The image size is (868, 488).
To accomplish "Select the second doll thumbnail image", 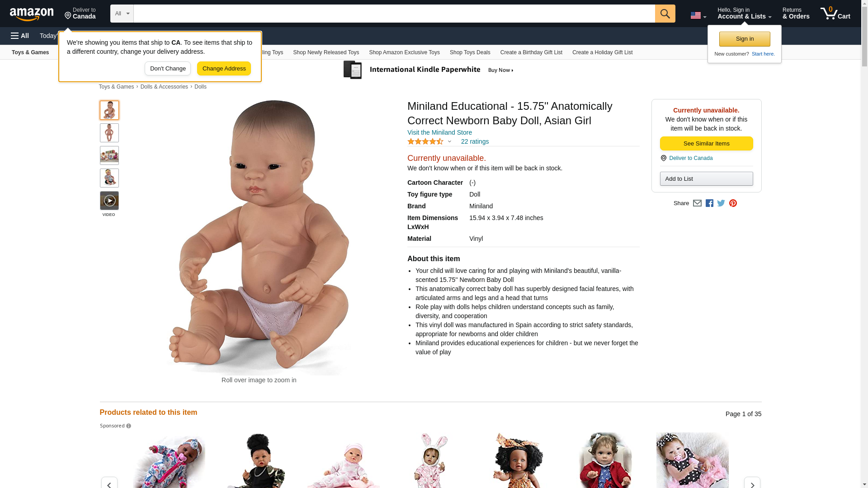I will click(x=109, y=133).
